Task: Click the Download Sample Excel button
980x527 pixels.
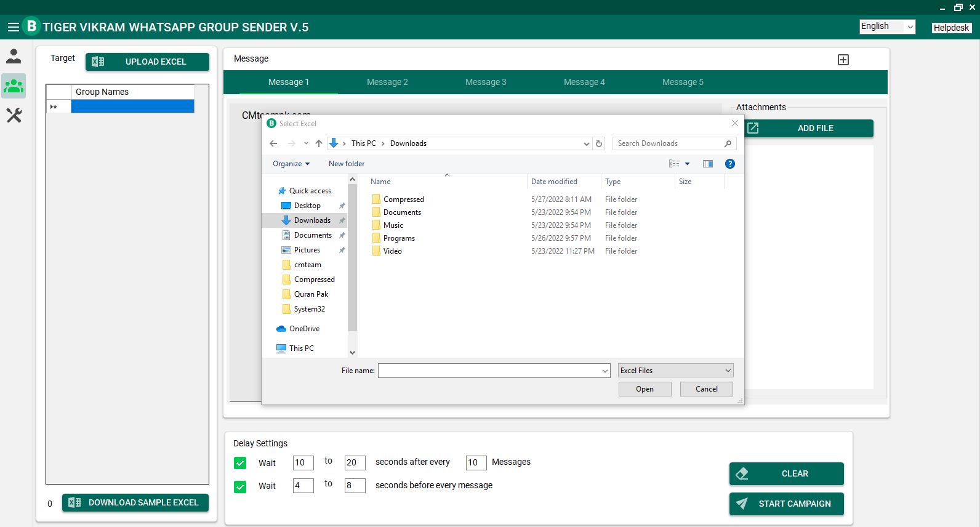Action: point(135,503)
